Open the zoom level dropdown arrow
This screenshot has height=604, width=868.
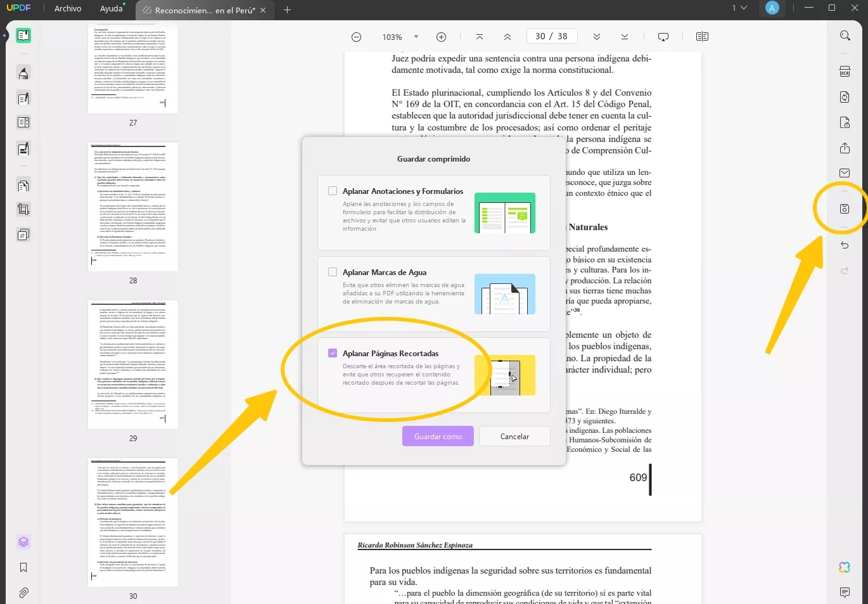click(x=416, y=37)
